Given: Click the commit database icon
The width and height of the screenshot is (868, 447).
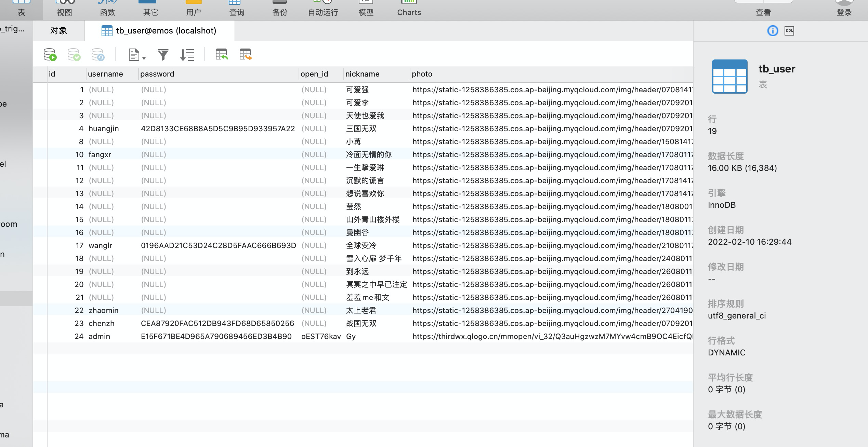Looking at the screenshot, I should pyautogui.click(x=74, y=55).
